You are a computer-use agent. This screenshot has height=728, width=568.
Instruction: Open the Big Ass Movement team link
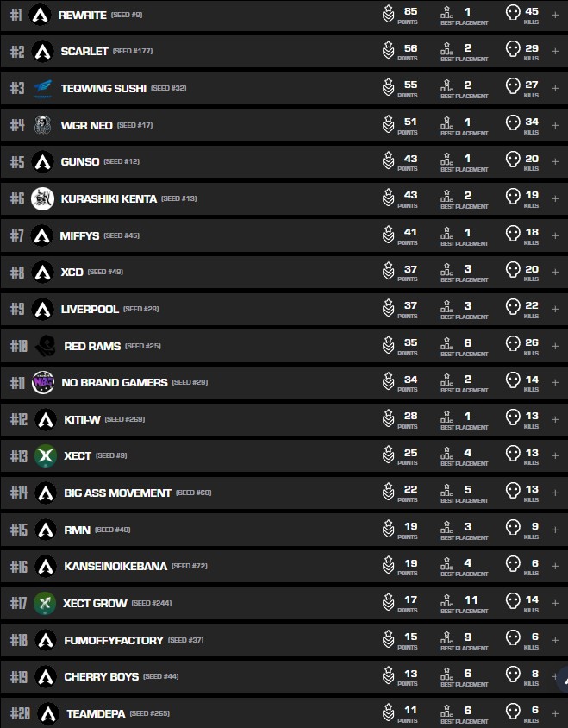(x=117, y=493)
